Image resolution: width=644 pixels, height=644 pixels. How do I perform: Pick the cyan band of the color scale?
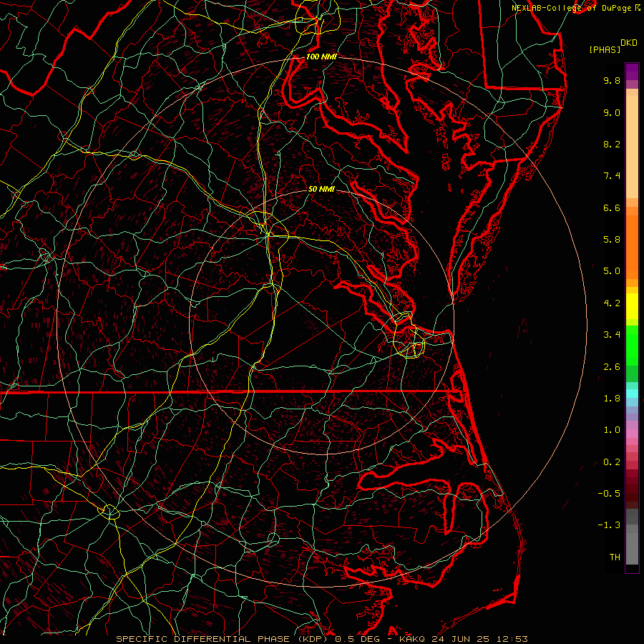click(632, 394)
